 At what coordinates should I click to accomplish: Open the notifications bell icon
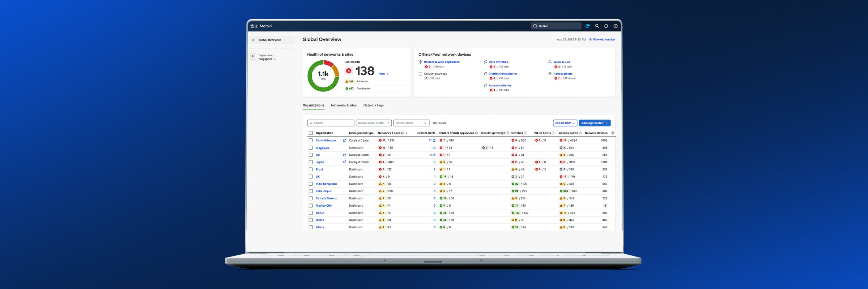coord(606,26)
